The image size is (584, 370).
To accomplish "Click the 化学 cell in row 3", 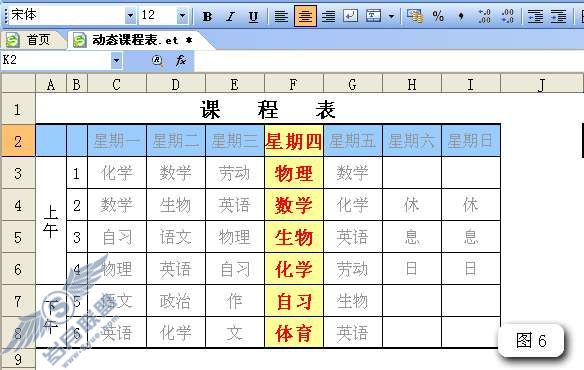I will pos(117,173).
